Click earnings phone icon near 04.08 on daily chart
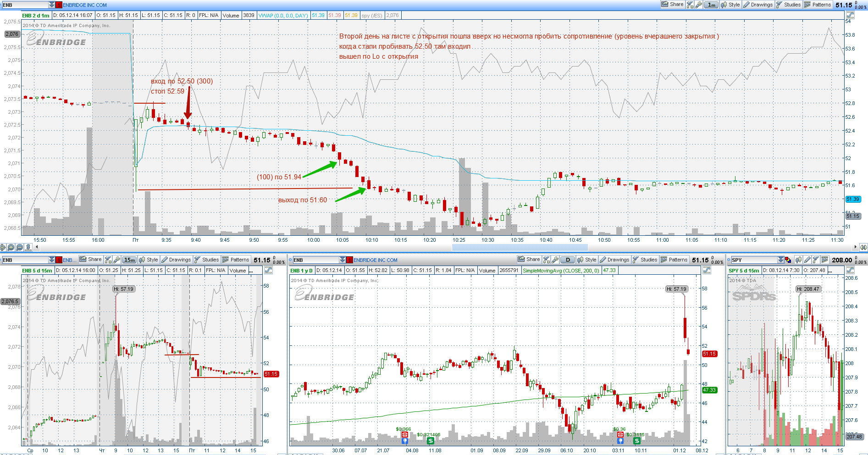 (404, 435)
